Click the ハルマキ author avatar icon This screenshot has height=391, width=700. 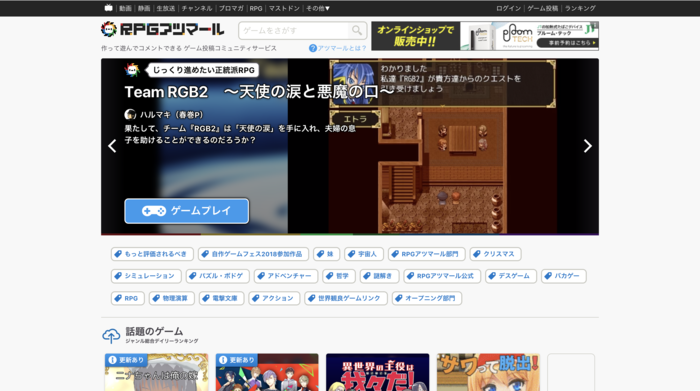click(x=130, y=115)
